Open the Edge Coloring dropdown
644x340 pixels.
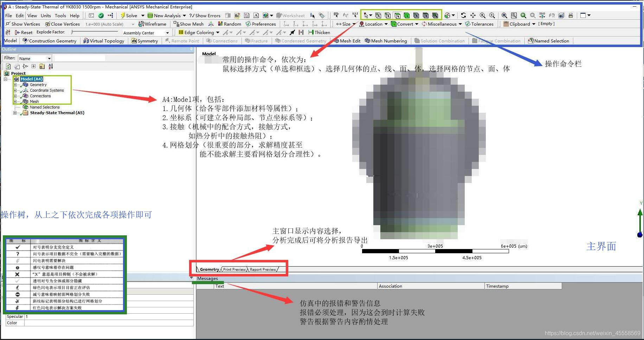(218, 32)
